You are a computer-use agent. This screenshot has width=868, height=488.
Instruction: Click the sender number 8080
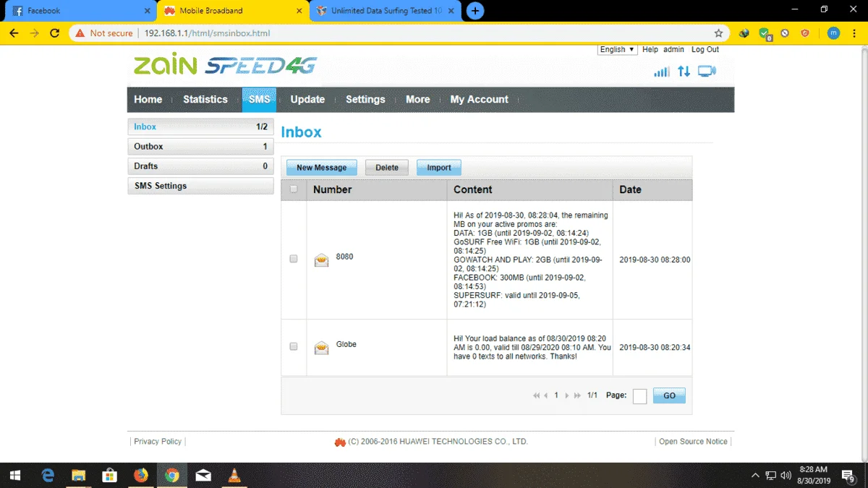coord(344,257)
